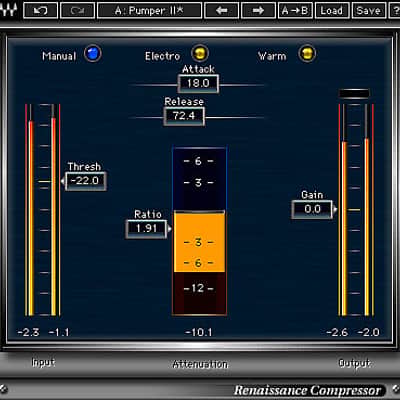400x400 pixels.
Task: Click the -2.6 output peak value
Action: click(x=337, y=332)
